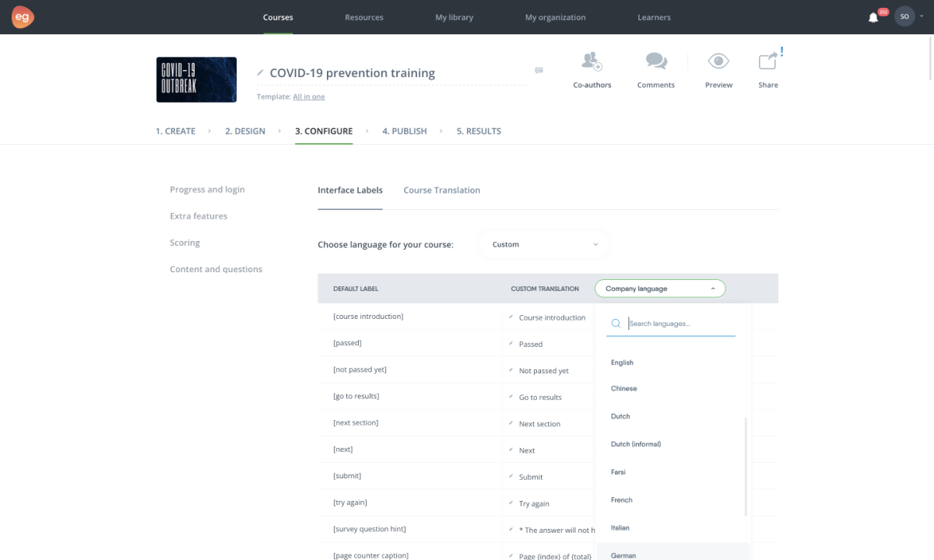Viewport: 934px width, 560px height.
Task: Expand user menu dropdown arrow
Action: [x=923, y=16]
